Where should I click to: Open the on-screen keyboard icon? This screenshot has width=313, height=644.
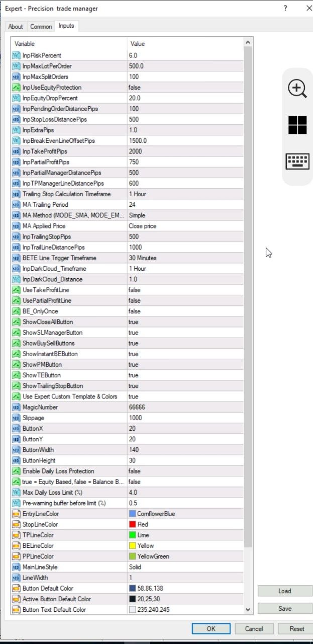pyautogui.click(x=297, y=162)
